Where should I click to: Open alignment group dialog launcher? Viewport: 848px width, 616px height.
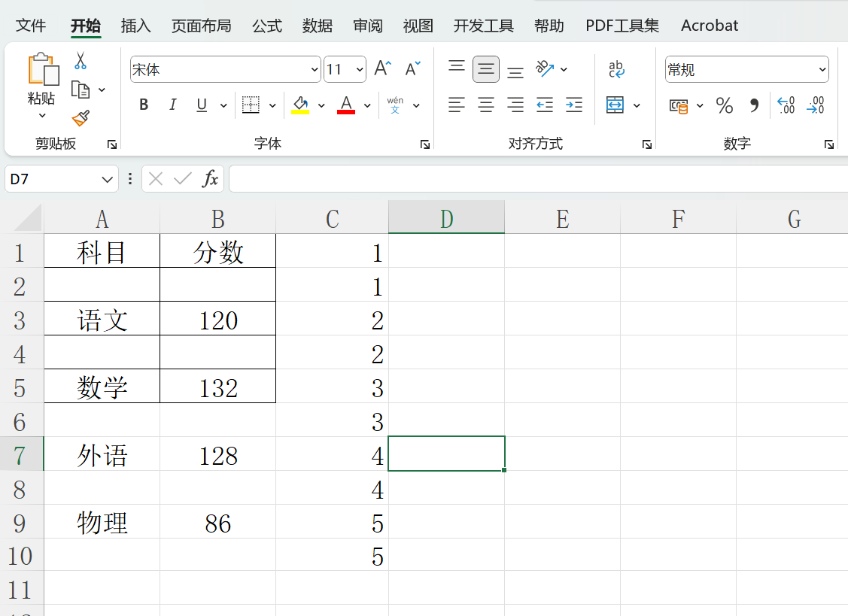647,144
